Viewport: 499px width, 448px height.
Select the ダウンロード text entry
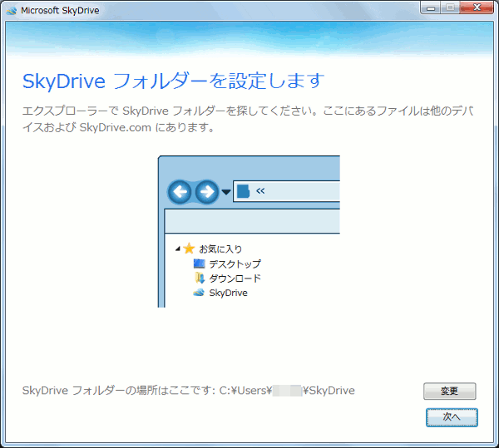(235, 278)
